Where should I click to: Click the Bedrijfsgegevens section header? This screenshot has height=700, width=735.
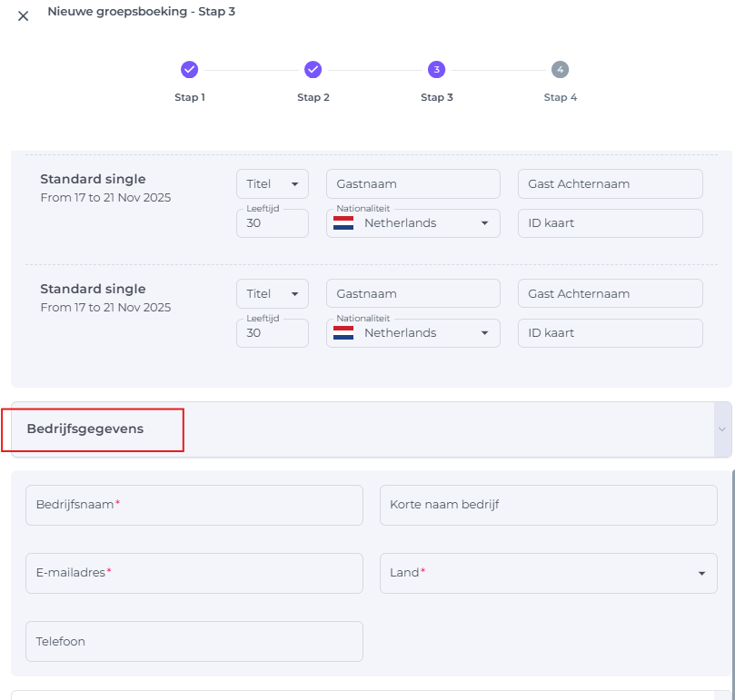[x=85, y=429]
